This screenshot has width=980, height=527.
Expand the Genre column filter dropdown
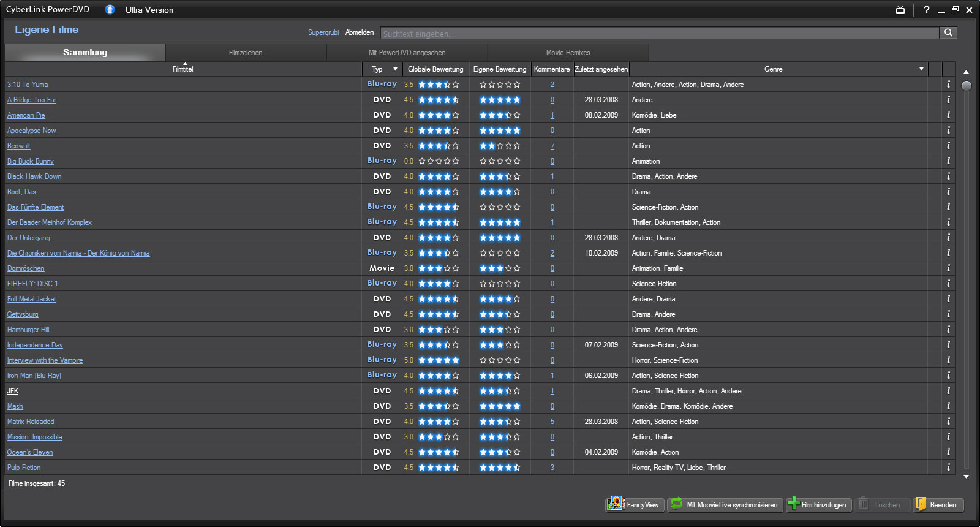point(921,69)
